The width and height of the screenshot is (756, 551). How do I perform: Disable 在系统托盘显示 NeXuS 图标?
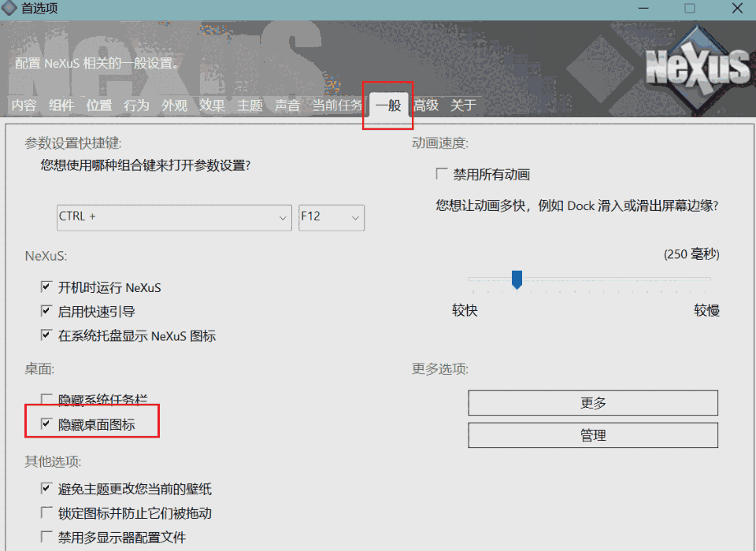tap(46, 334)
